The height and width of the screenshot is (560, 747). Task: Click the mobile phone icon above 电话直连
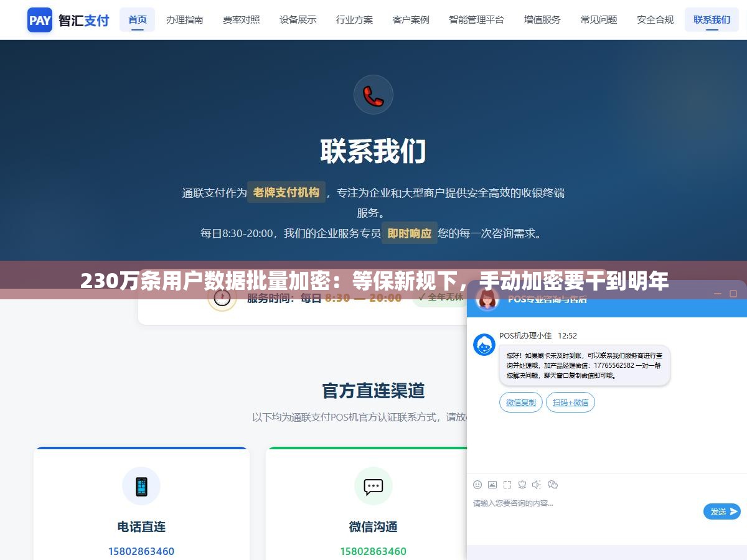(141, 486)
